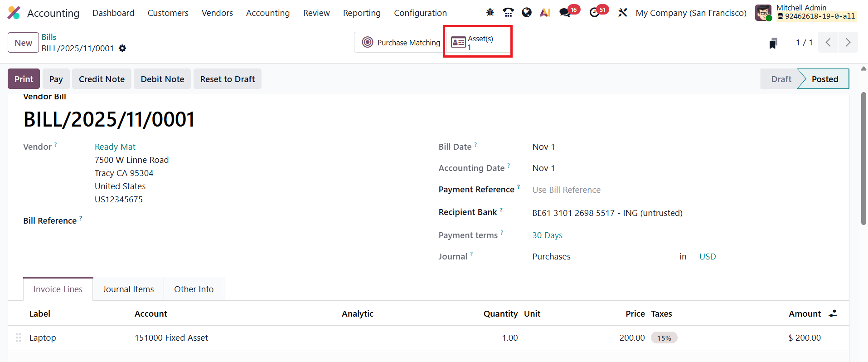Click the vertical page scrollbar
The image size is (868, 362).
[863, 159]
